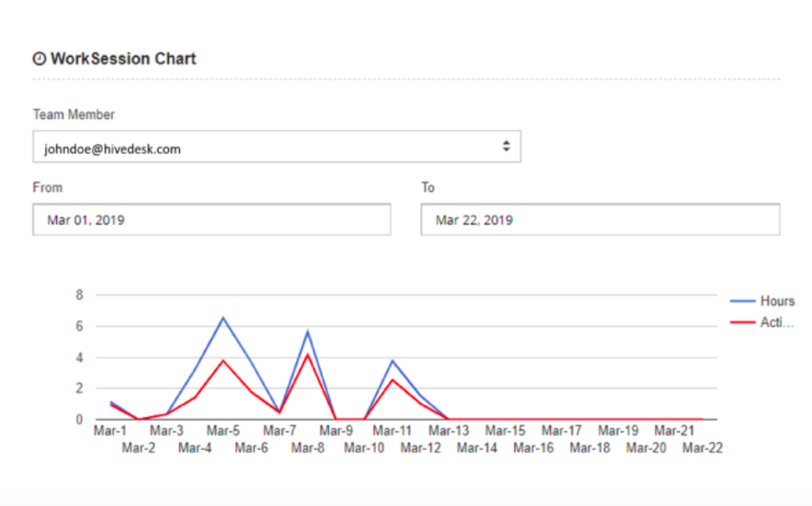Open the To date field Mar 22, 2019
Viewport: 812px width, 506px height.
(x=600, y=219)
